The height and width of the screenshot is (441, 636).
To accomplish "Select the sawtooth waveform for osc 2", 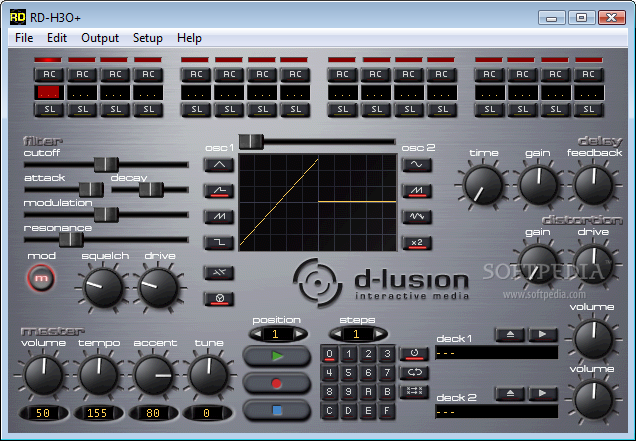I will pyautogui.click(x=417, y=191).
